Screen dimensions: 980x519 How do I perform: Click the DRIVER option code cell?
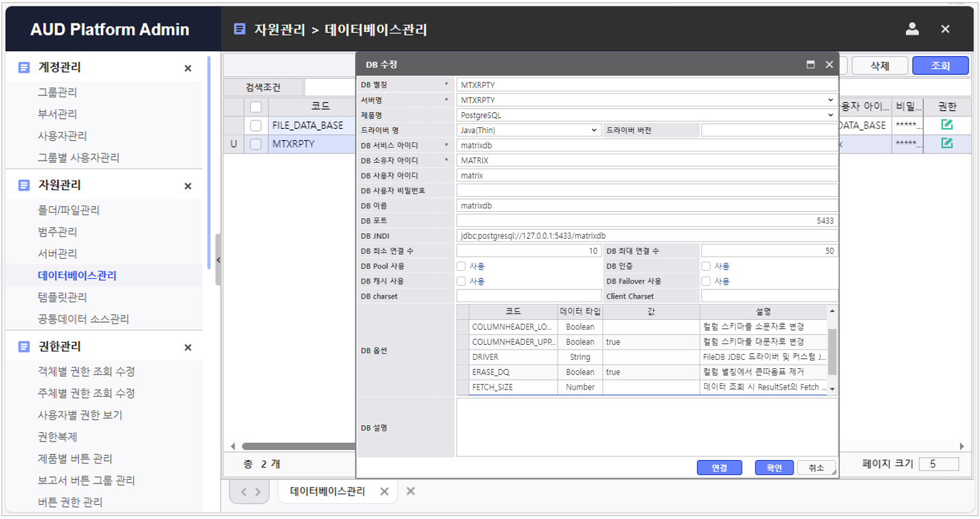(x=513, y=357)
